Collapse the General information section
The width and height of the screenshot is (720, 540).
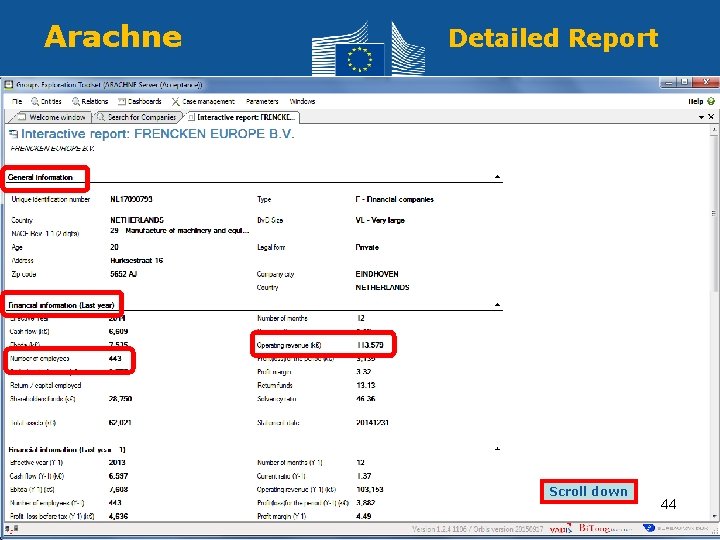click(x=497, y=177)
